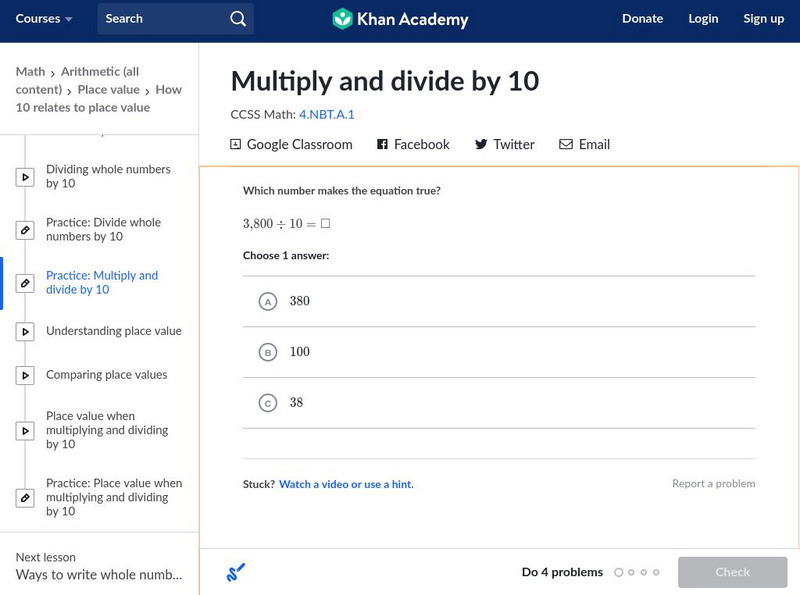Click the first problem progress dot
800x595 pixels.
click(618, 573)
